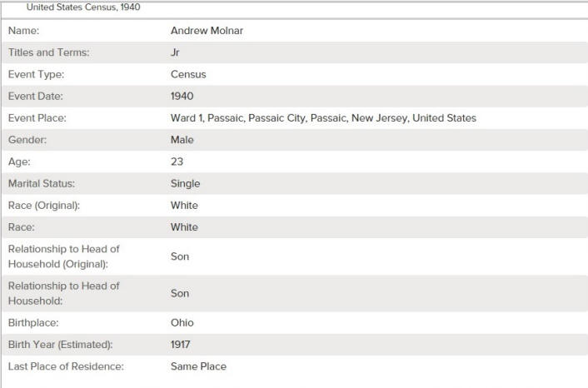Click the Titles and Terms: label
This screenshot has width=588, height=388.
pyautogui.click(x=49, y=52)
